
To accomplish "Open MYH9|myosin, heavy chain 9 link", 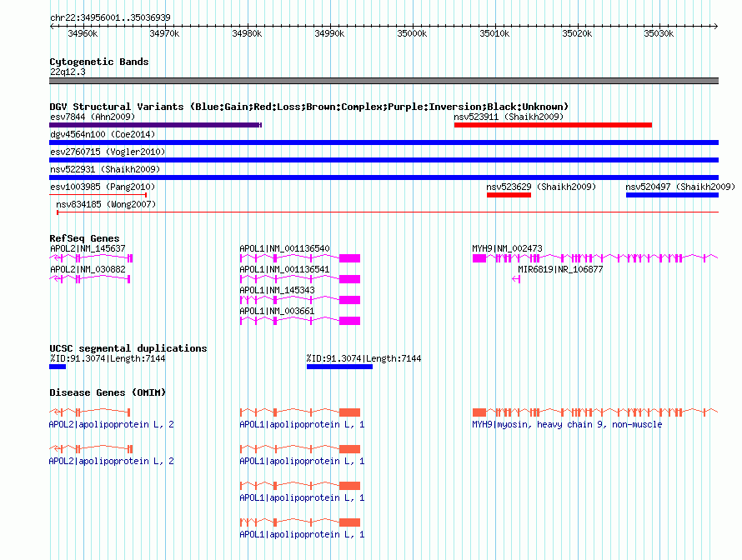I will [567, 425].
